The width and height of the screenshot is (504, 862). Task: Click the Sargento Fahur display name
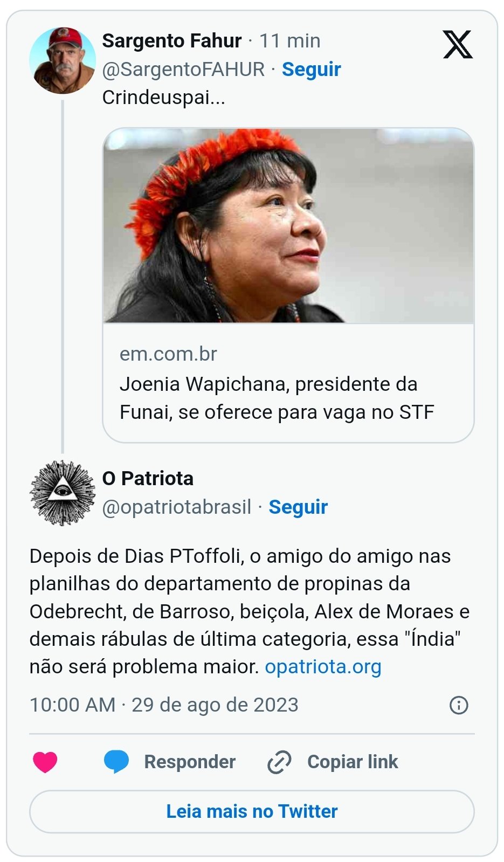click(172, 41)
